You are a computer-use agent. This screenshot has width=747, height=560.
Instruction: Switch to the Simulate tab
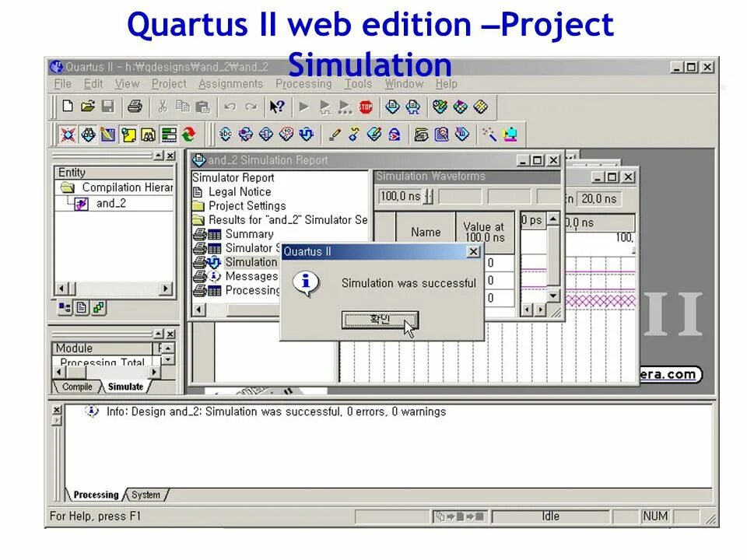click(x=125, y=387)
